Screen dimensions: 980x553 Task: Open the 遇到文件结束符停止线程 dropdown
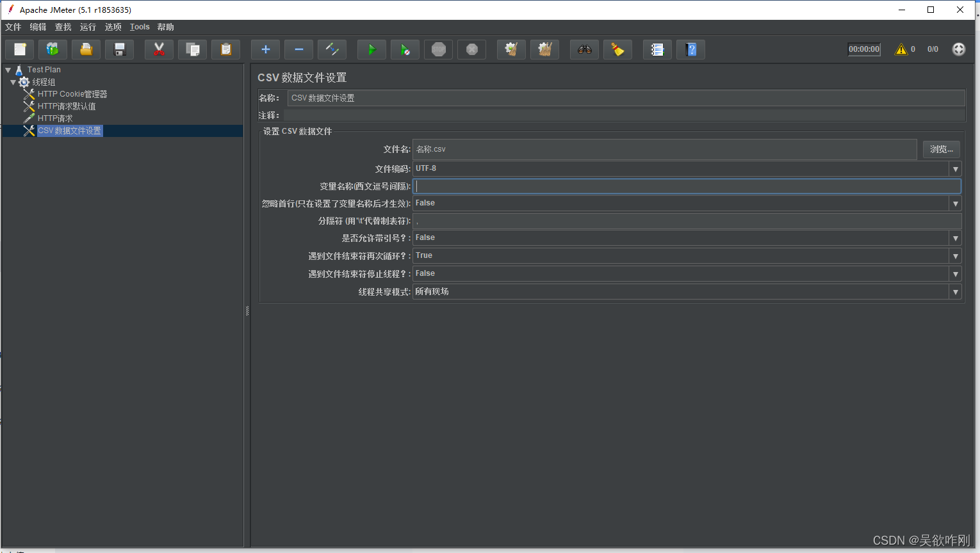955,274
